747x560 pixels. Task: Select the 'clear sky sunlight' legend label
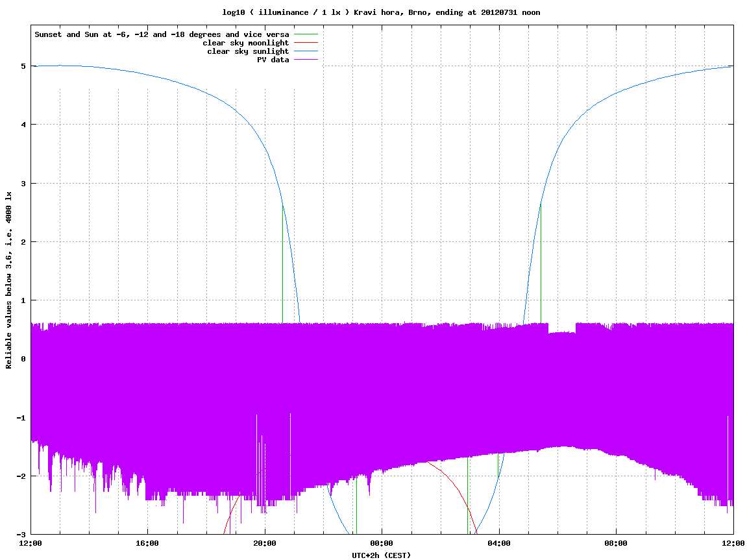point(248,51)
